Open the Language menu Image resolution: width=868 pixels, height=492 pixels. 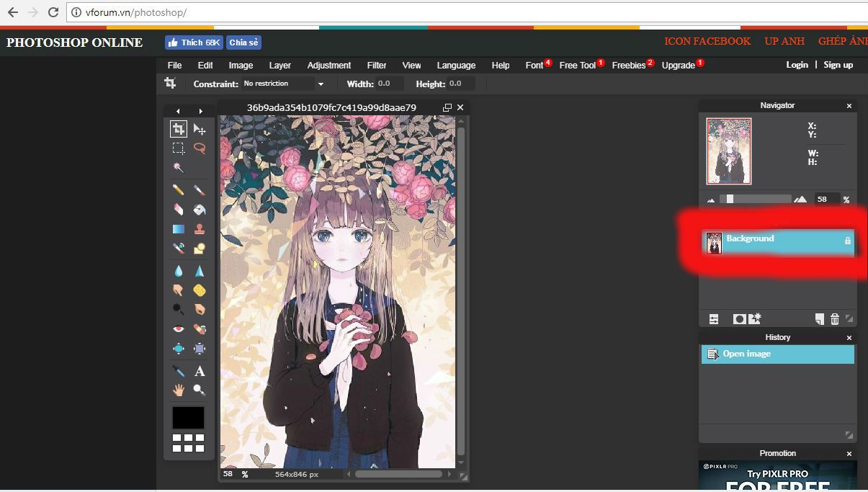coord(456,65)
